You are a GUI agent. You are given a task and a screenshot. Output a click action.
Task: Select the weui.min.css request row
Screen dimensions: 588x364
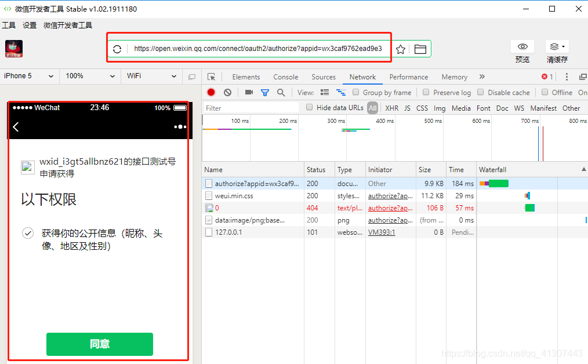[x=395, y=196]
